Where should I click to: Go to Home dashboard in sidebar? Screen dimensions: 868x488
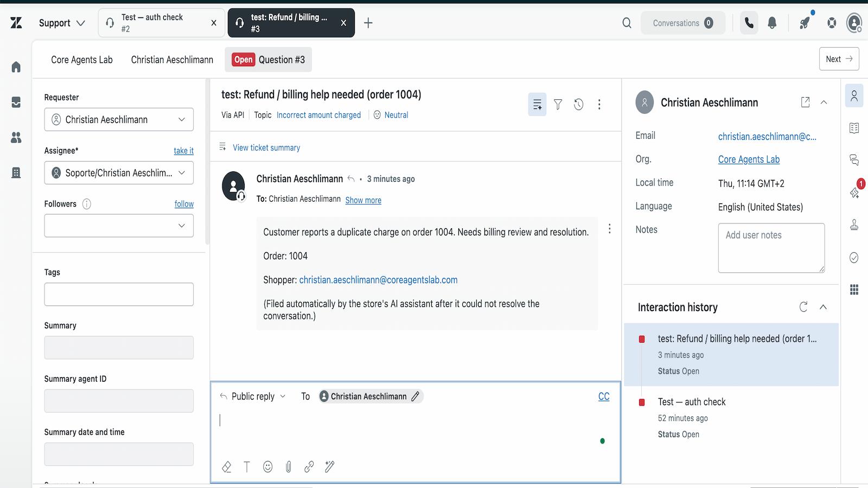[16, 67]
